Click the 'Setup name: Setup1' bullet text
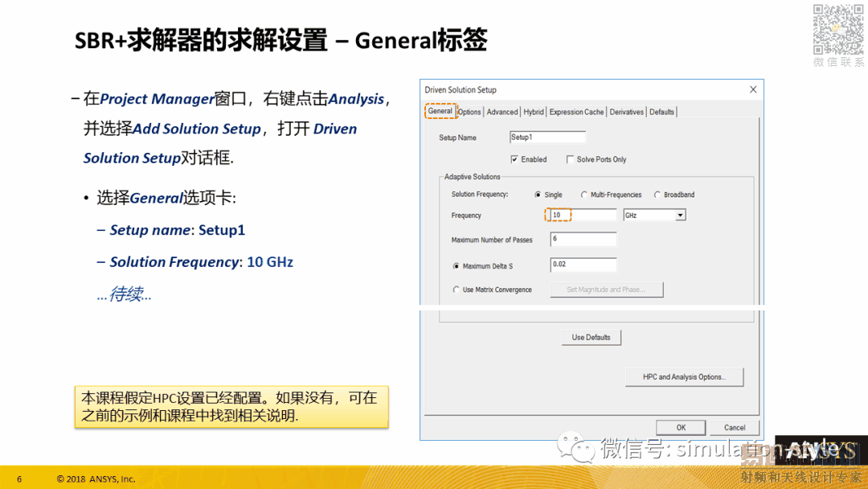This screenshot has width=868, height=489. click(177, 230)
